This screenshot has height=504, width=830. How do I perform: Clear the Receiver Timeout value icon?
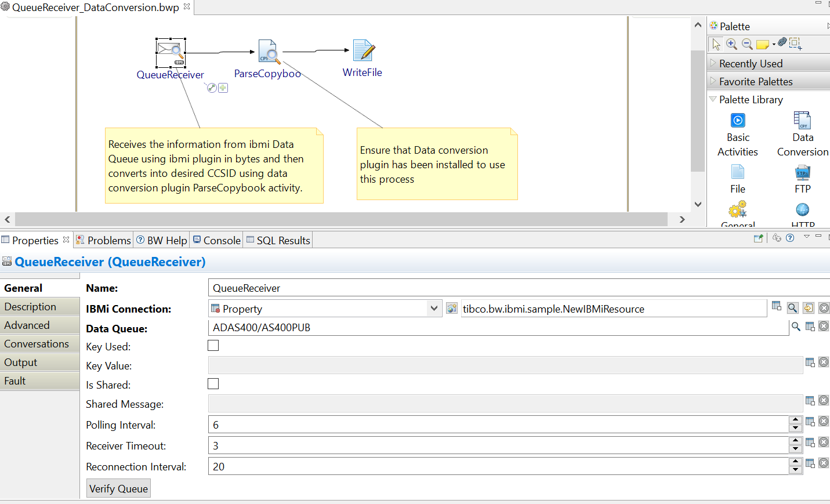[x=824, y=443]
